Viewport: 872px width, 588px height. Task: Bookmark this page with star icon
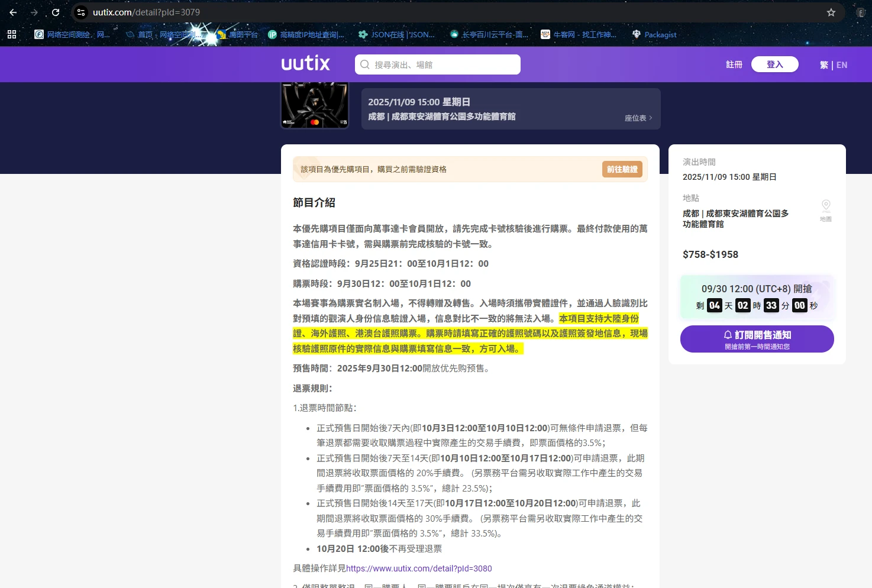click(x=831, y=12)
